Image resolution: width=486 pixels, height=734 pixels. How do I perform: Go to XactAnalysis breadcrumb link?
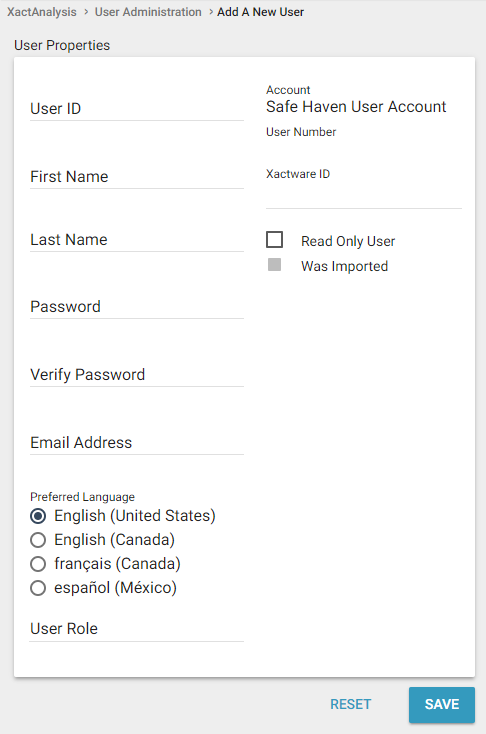42,12
